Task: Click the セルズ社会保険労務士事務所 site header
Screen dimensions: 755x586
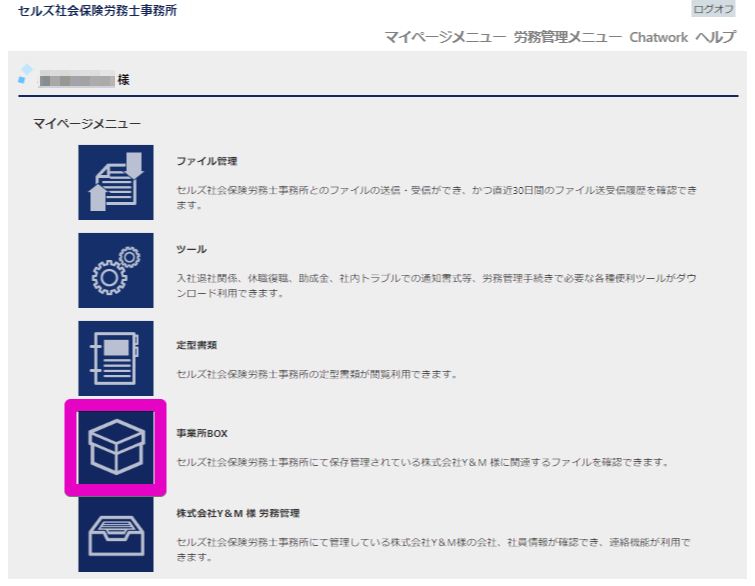Action: pyautogui.click(x=98, y=11)
